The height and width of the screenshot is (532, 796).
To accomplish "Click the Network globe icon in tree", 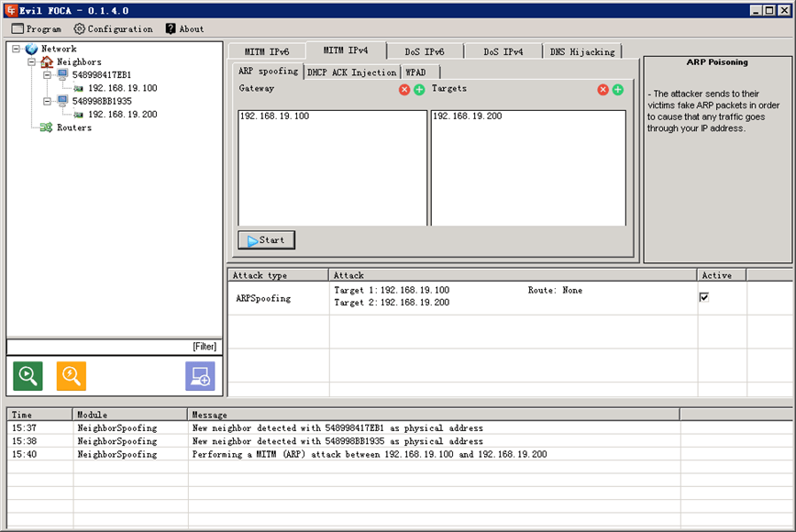I will point(31,49).
